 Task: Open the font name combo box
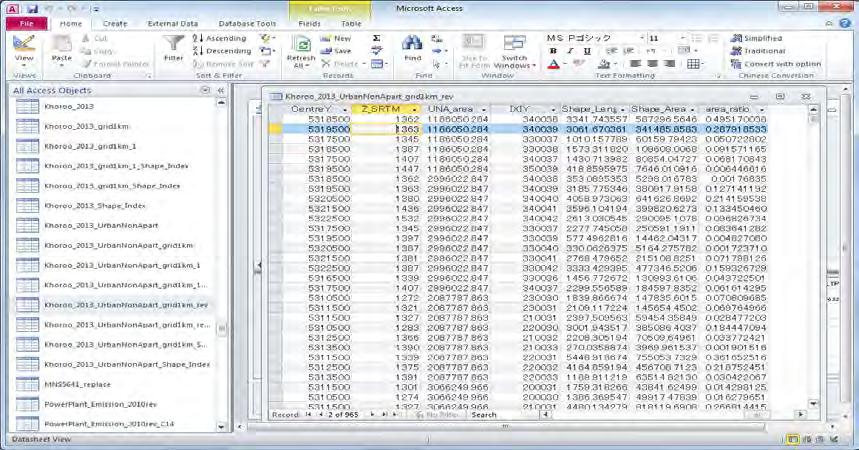[595, 38]
